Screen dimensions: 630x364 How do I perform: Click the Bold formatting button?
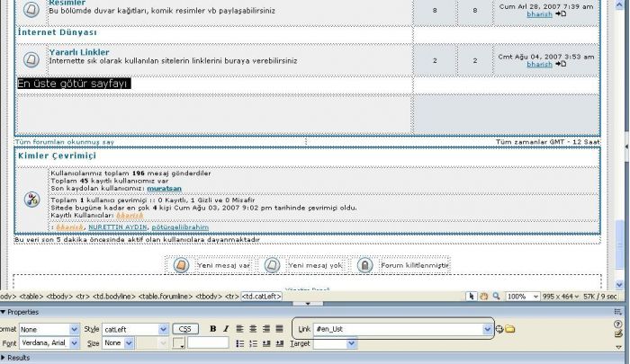pos(213,329)
